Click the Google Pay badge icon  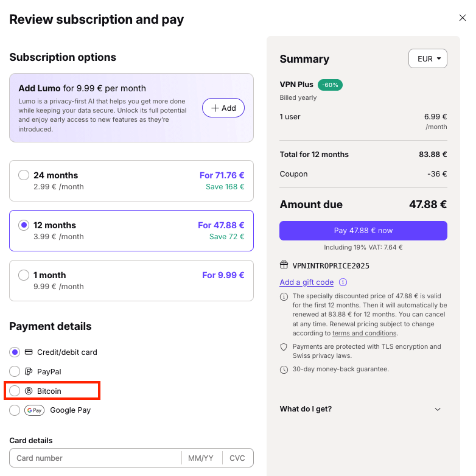[34, 410]
